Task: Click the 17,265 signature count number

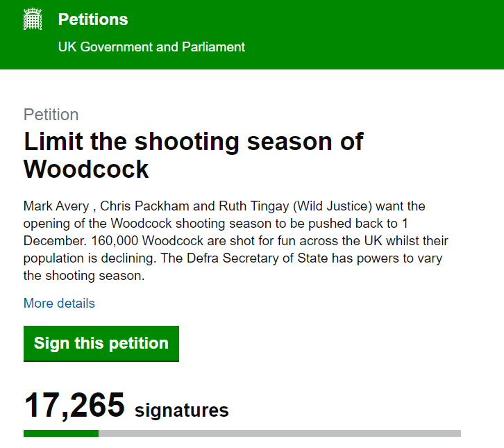Action: [x=74, y=406]
